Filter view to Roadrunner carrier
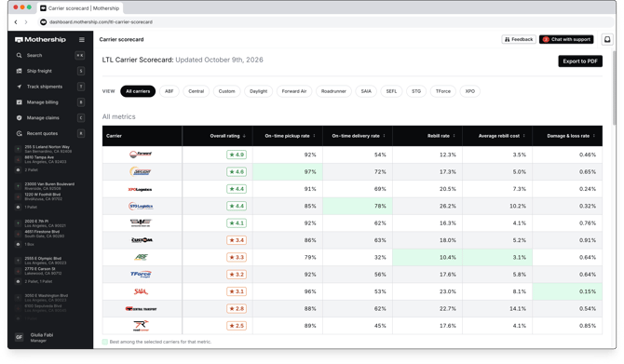The height and width of the screenshot is (364, 624). coord(333,91)
